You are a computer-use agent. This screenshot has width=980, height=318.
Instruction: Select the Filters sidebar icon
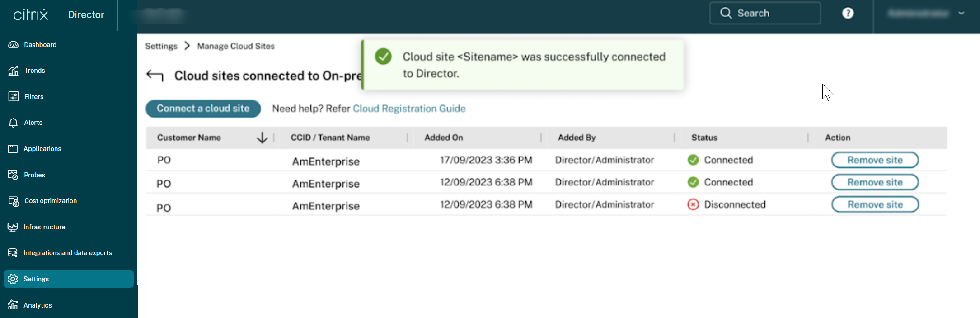(14, 96)
